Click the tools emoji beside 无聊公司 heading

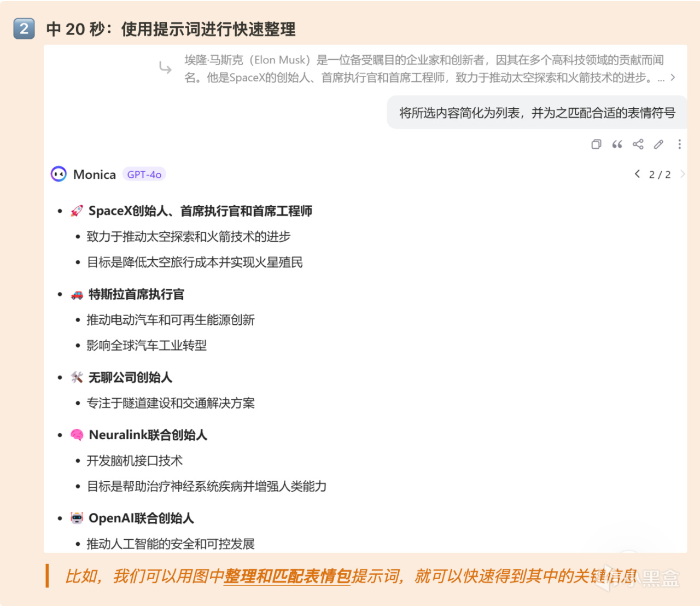coord(77,377)
